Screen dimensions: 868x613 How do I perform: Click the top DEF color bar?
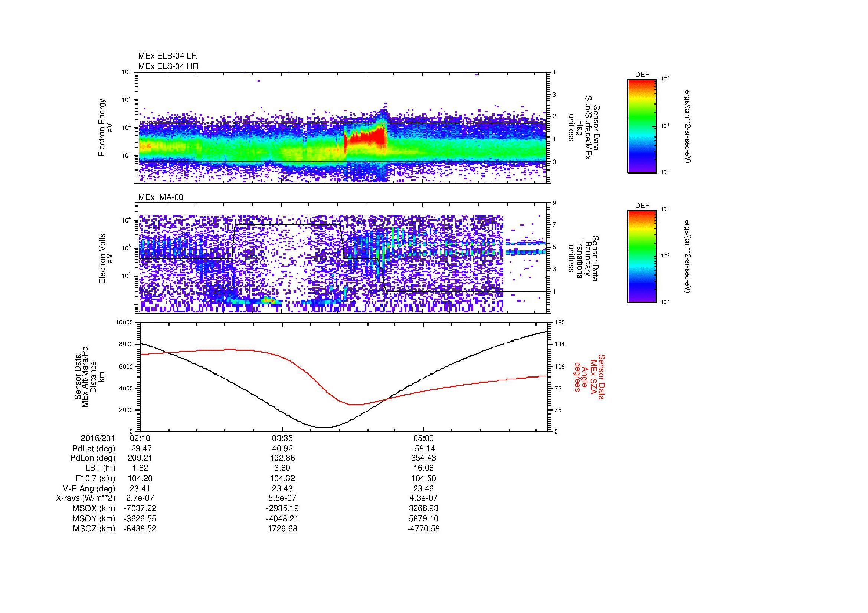(642, 126)
